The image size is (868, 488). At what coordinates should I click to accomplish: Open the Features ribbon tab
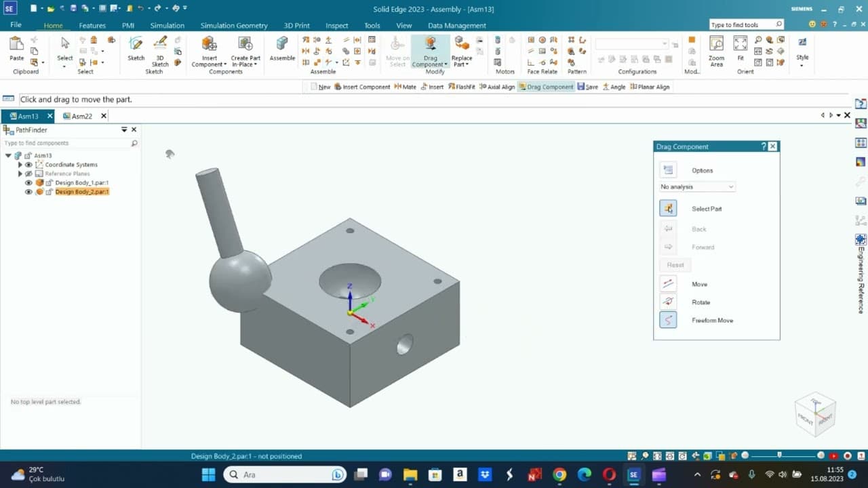tap(92, 26)
